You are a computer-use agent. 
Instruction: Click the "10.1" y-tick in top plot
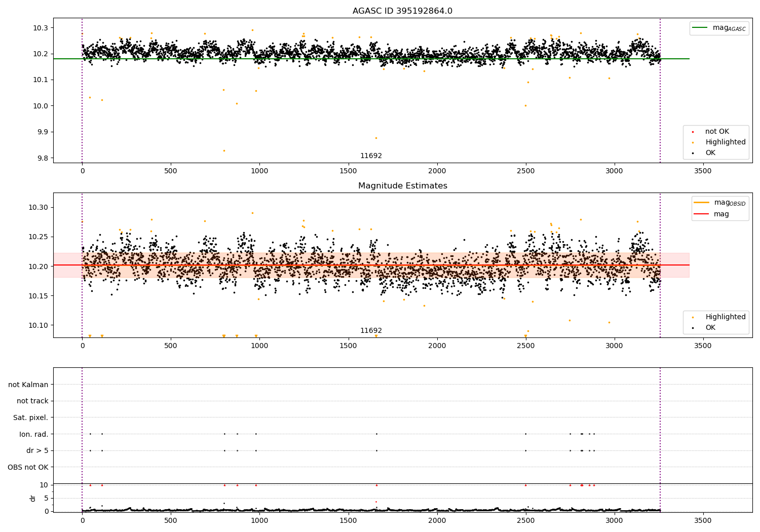click(x=41, y=80)
